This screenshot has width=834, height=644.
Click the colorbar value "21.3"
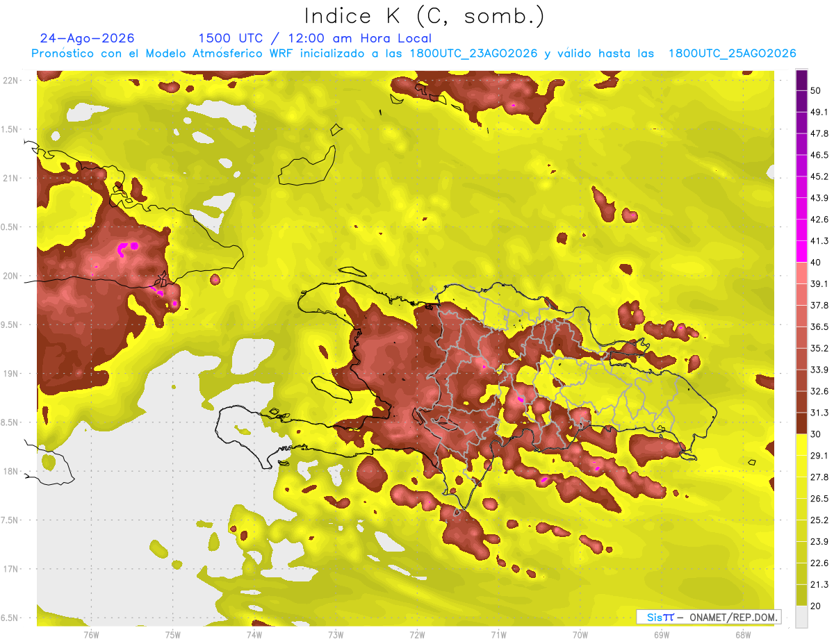[819, 585]
